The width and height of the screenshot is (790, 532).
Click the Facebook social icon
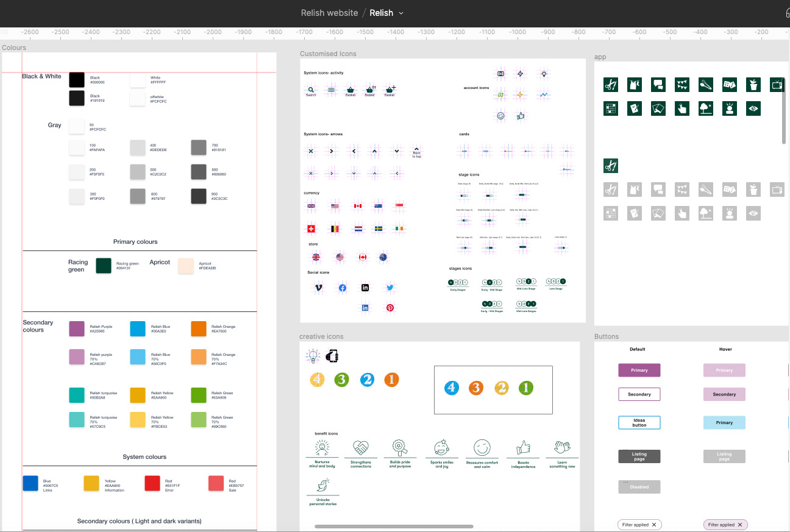(343, 288)
